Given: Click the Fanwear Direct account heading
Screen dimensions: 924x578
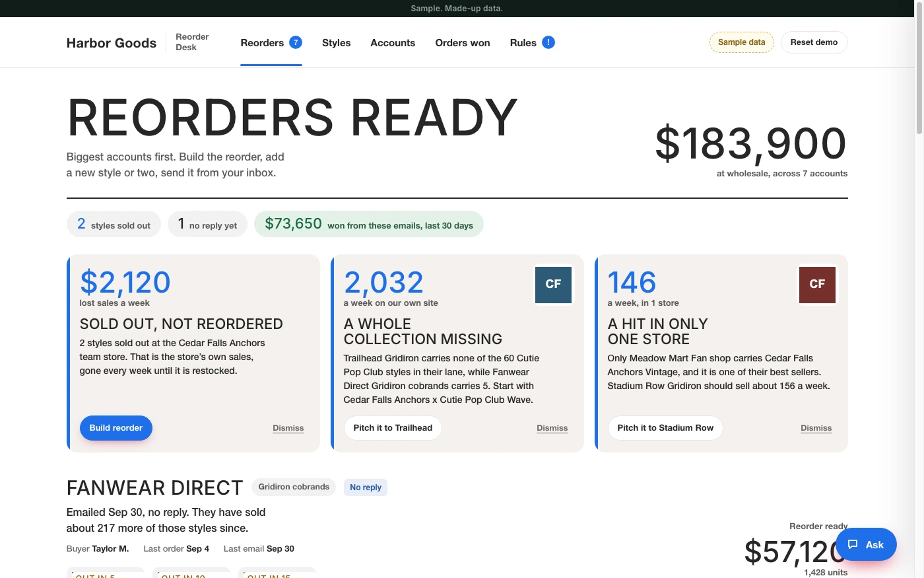Looking at the screenshot, I should pos(155,488).
